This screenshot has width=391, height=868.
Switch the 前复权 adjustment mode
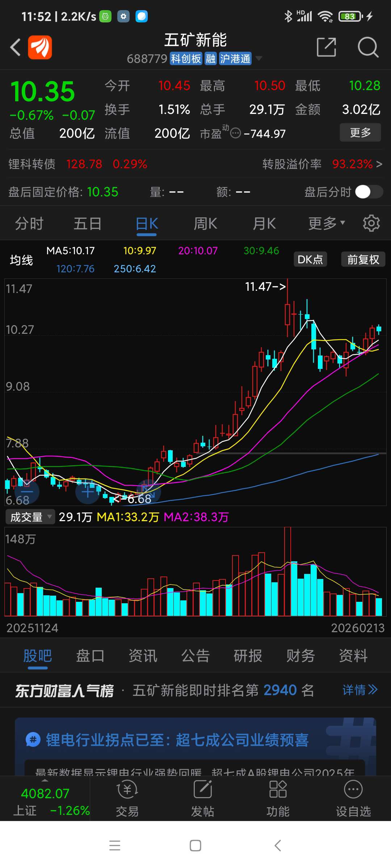[x=363, y=259]
